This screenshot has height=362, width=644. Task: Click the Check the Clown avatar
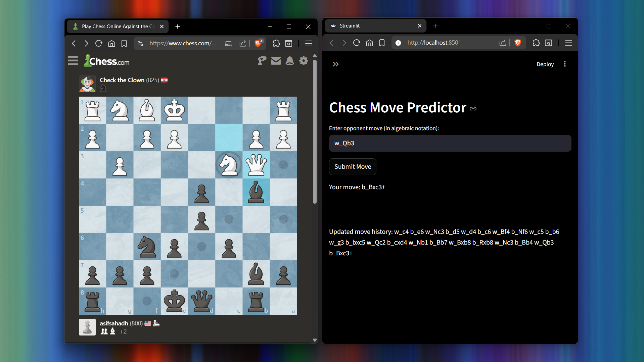pyautogui.click(x=87, y=84)
